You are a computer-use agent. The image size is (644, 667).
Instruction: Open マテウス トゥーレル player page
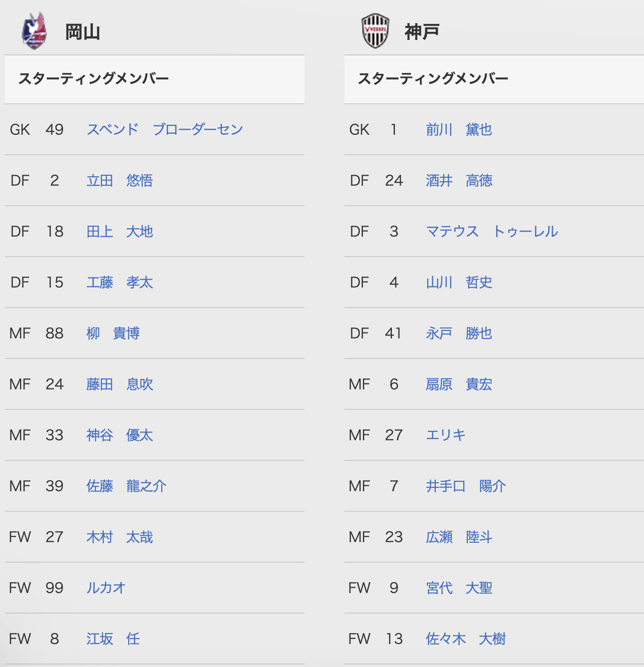click(x=492, y=231)
